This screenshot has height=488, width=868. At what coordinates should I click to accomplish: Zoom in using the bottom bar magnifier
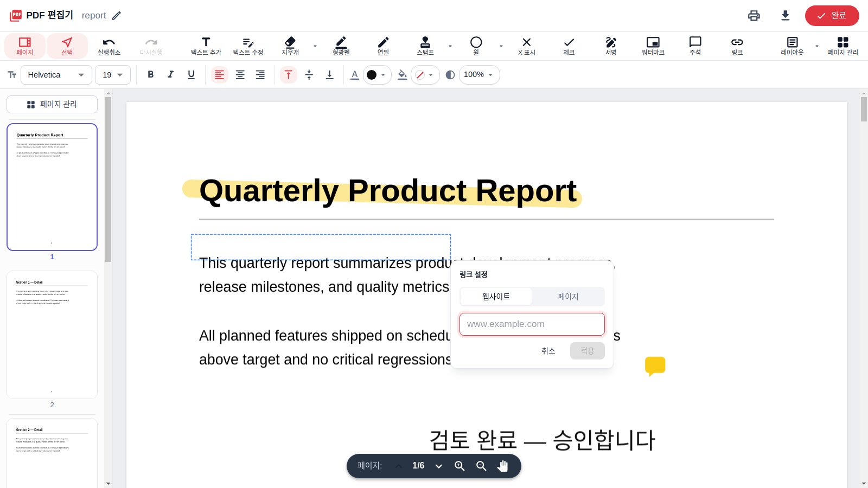coord(459,466)
